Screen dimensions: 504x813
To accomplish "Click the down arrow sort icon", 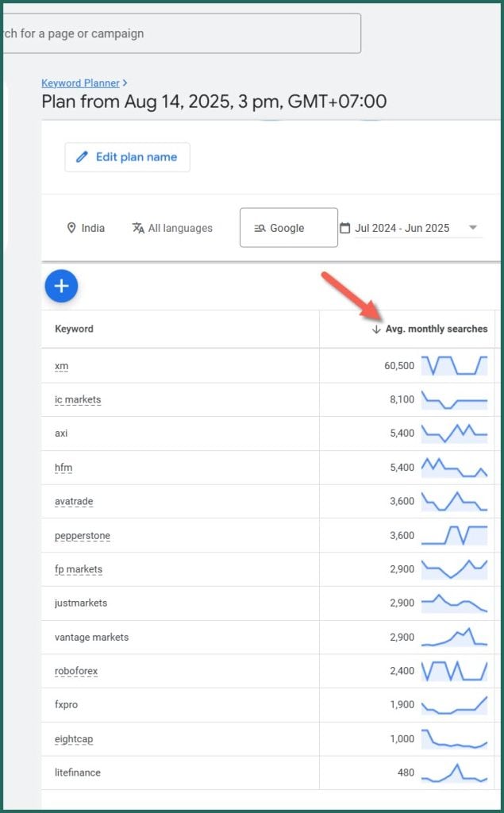I will click(x=376, y=329).
